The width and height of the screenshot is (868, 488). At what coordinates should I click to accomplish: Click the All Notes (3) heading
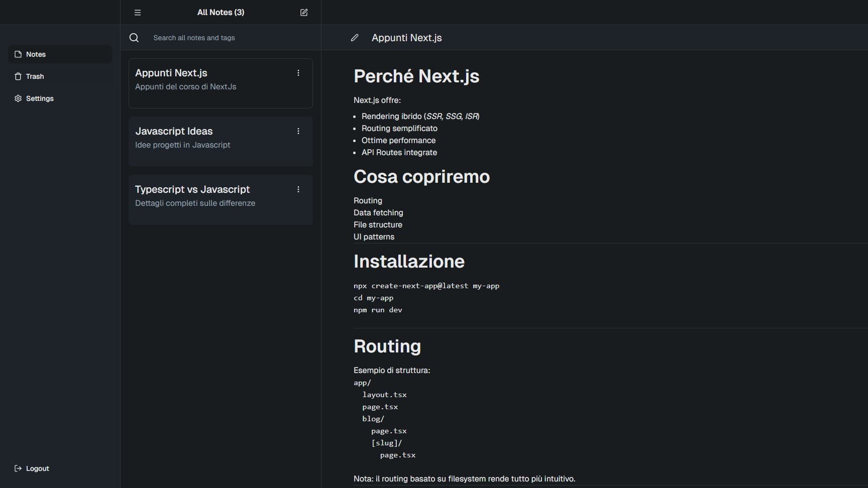221,13
